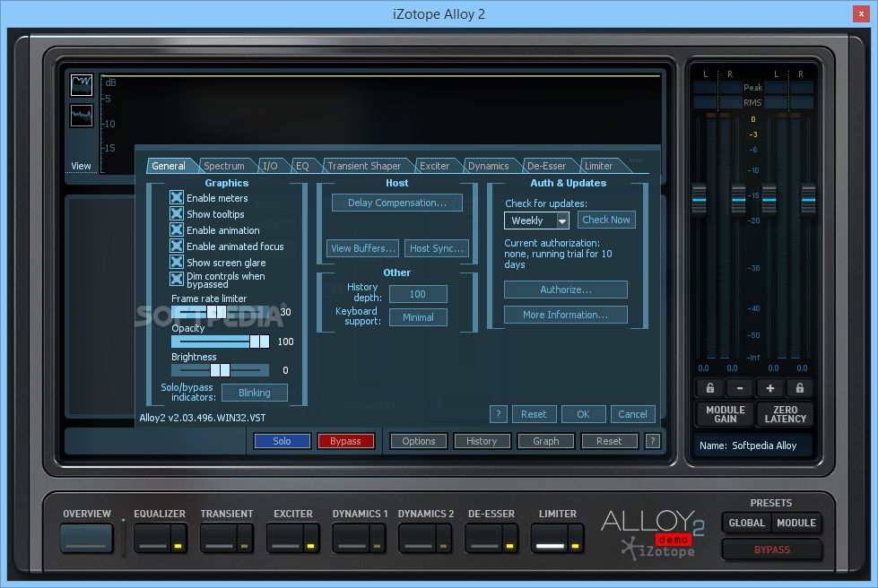Open Global presets
Viewport: 878px width, 588px height.
coord(746,523)
